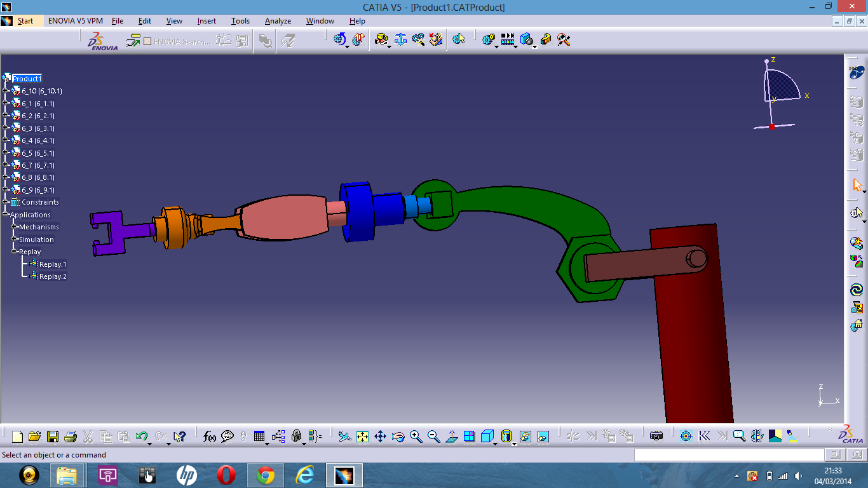Image resolution: width=868 pixels, height=488 pixels.
Task: Select Product1 root in tree
Action: [x=27, y=79]
